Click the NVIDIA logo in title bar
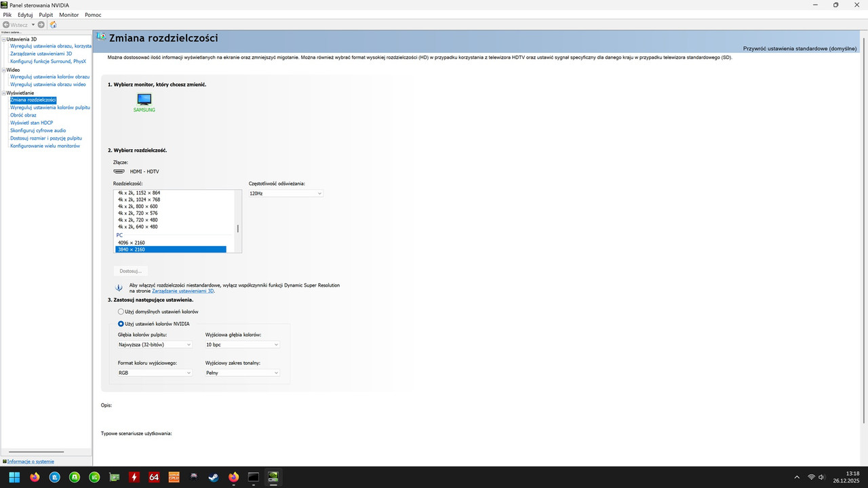 pyautogui.click(x=5, y=5)
